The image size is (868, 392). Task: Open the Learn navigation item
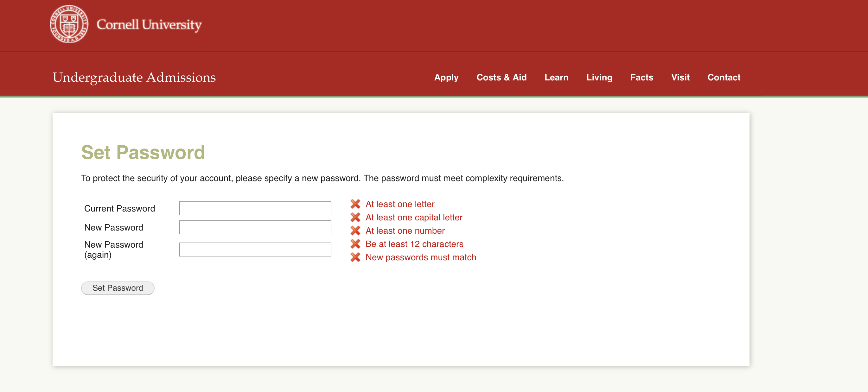(556, 78)
